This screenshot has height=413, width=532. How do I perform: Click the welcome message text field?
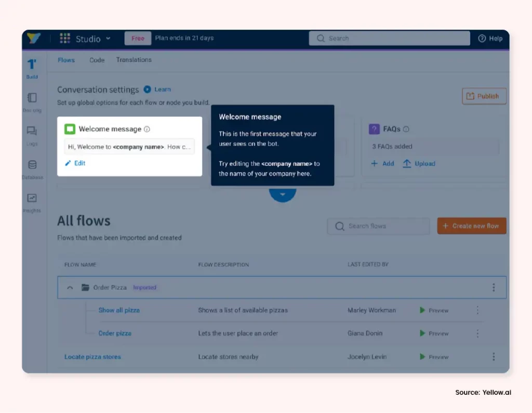[129, 147]
